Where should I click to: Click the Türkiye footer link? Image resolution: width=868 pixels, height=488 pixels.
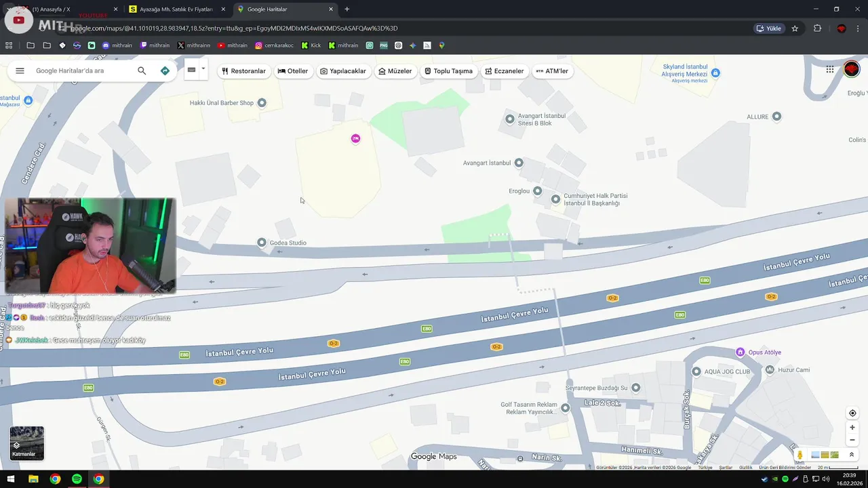[705, 468]
